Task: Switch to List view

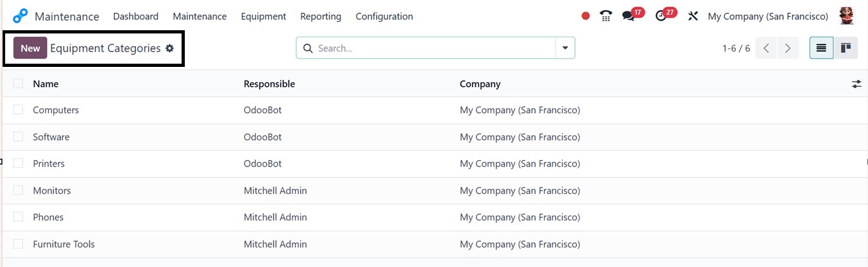Action: coord(821,48)
